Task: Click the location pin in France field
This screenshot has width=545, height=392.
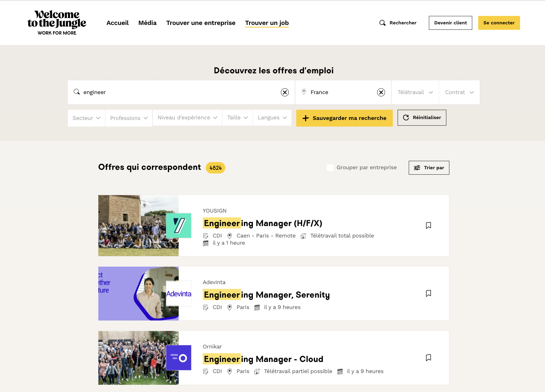Action: tap(304, 92)
